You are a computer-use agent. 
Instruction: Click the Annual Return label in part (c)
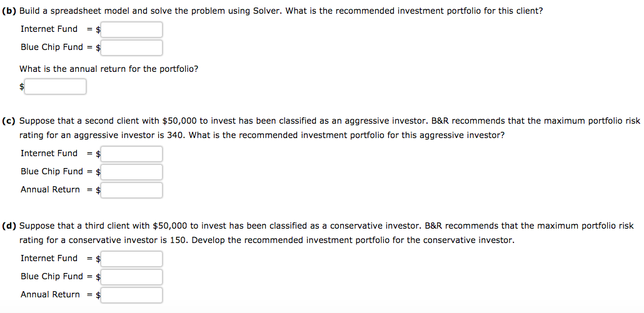pos(51,189)
